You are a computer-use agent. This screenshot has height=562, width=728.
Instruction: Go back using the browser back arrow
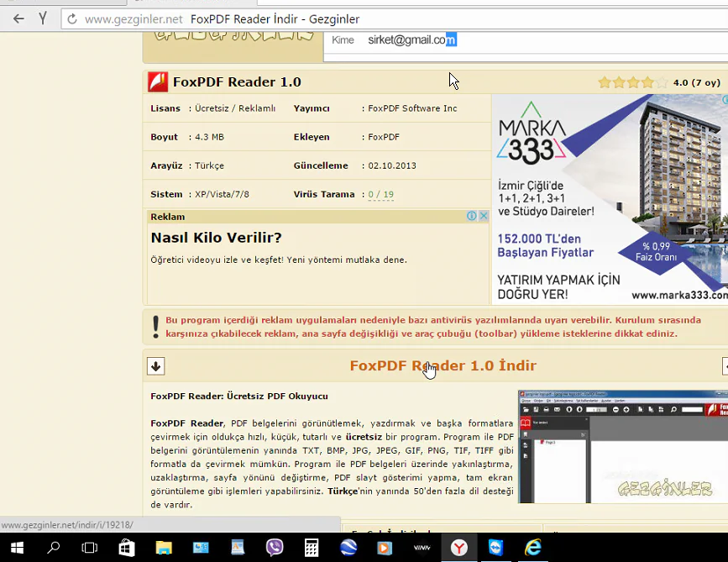18,19
